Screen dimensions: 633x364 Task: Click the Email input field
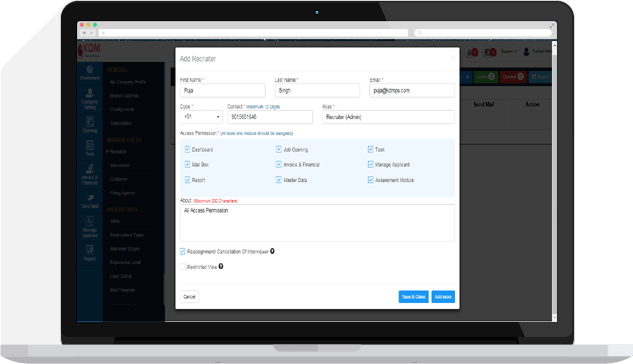click(412, 90)
